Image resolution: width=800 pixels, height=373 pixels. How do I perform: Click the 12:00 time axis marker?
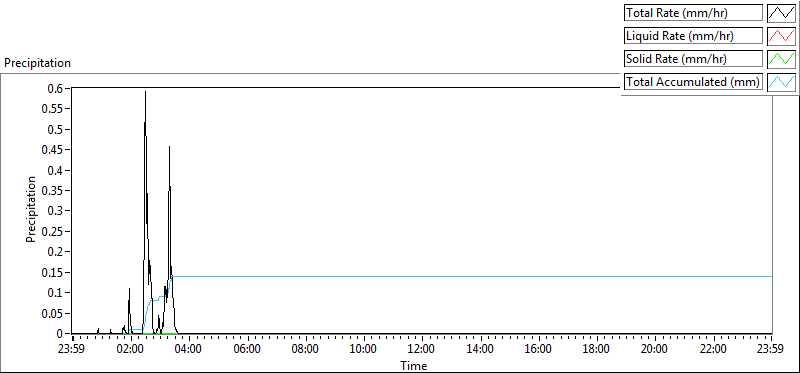[x=422, y=350]
